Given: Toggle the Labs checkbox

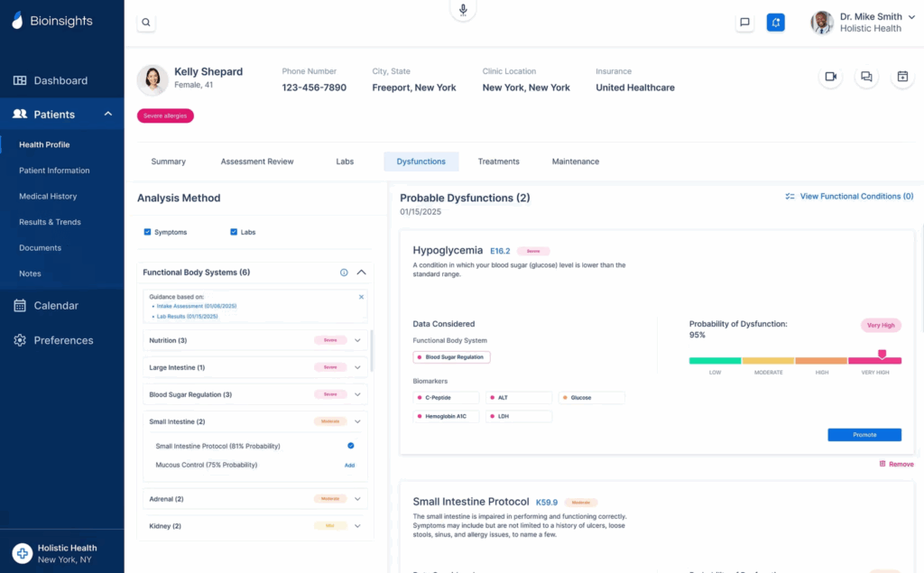Looking at the screenshot, I should 234,232.
